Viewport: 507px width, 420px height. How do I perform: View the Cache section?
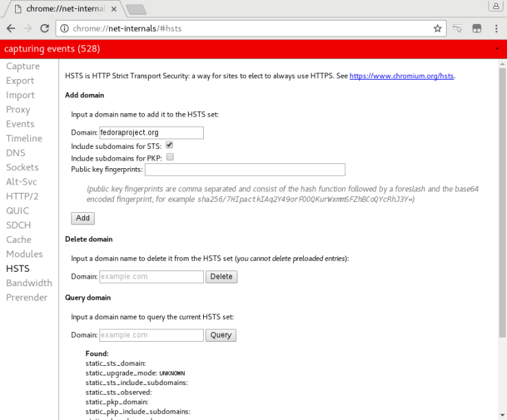tap(19, 240)
